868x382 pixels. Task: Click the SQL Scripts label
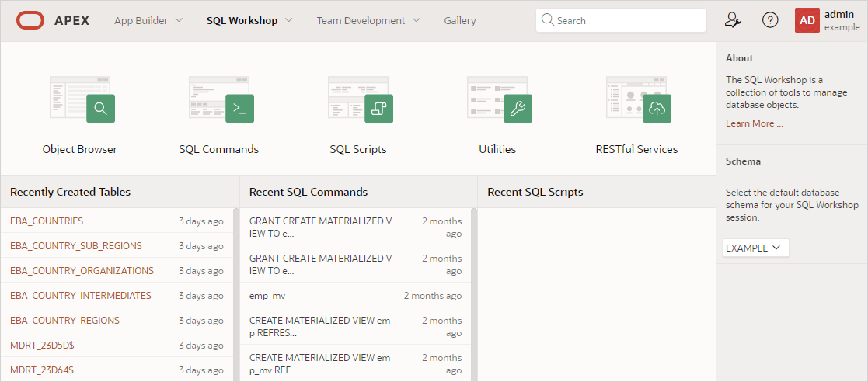tap(357, 149)
